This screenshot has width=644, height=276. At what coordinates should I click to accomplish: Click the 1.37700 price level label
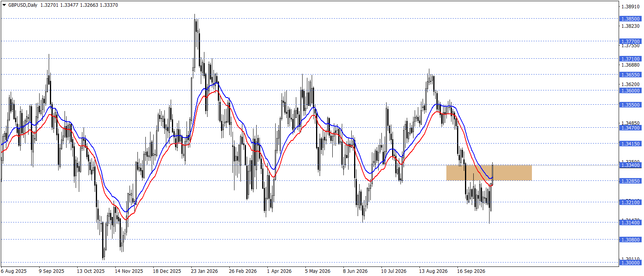point(630,41)
